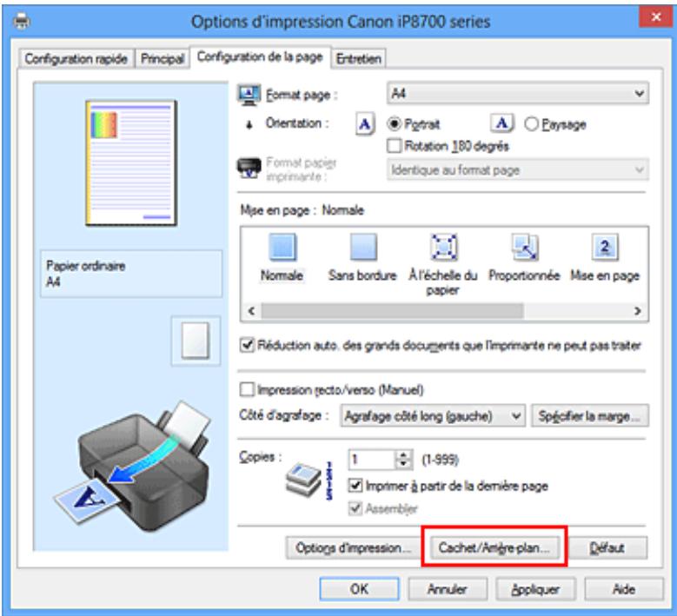Viewport: 677px width, 616px height.
Task: Open the Entretien tab
Action: 358,59
